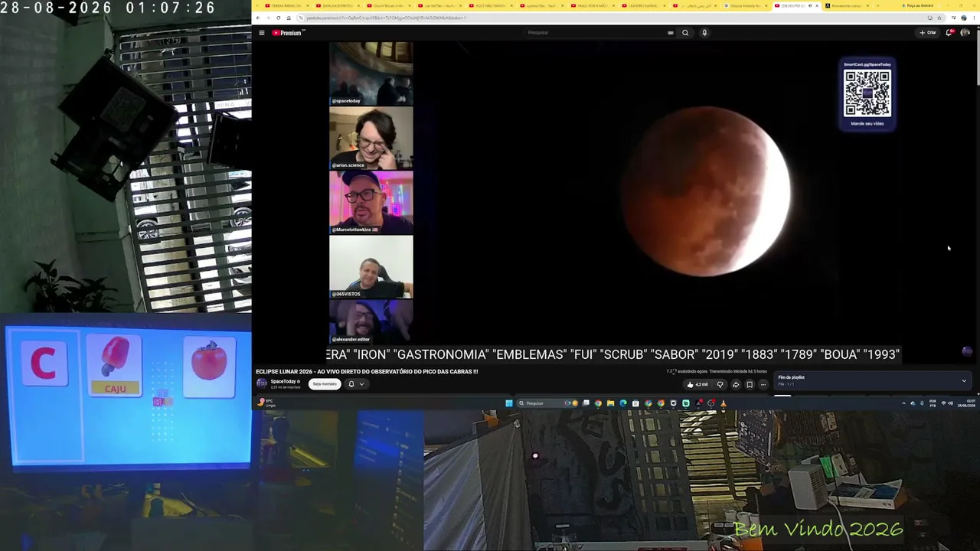Click the @MarceloHawkins webcam thumbnail
Image resolution: width=980 pixels, height=551 pixels.
pos(371,202)
